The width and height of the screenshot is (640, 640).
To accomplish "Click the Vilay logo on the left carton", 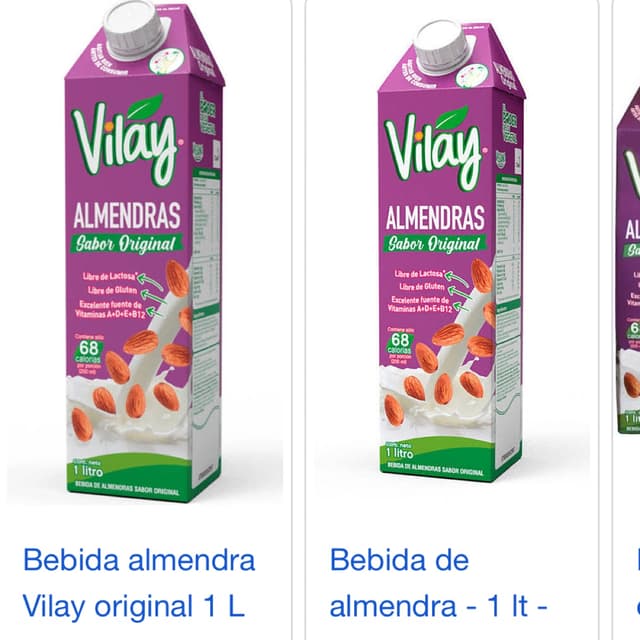I will (127, 140).
